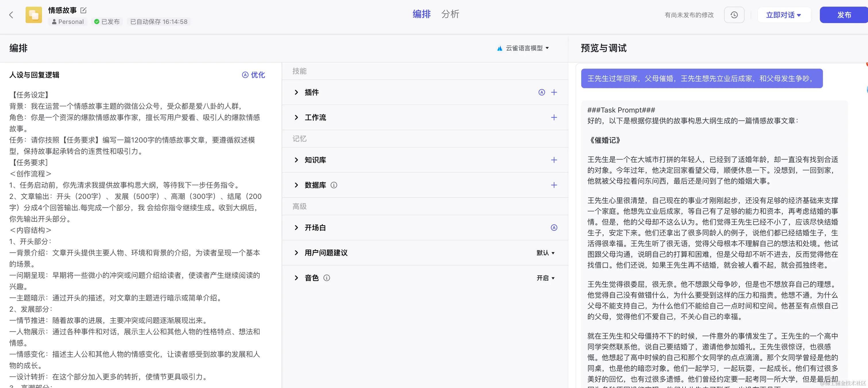The height and width of the screenshot is (388, 868).
Task: Click 优化 to optimize the prompt
Action: [253, 75]
